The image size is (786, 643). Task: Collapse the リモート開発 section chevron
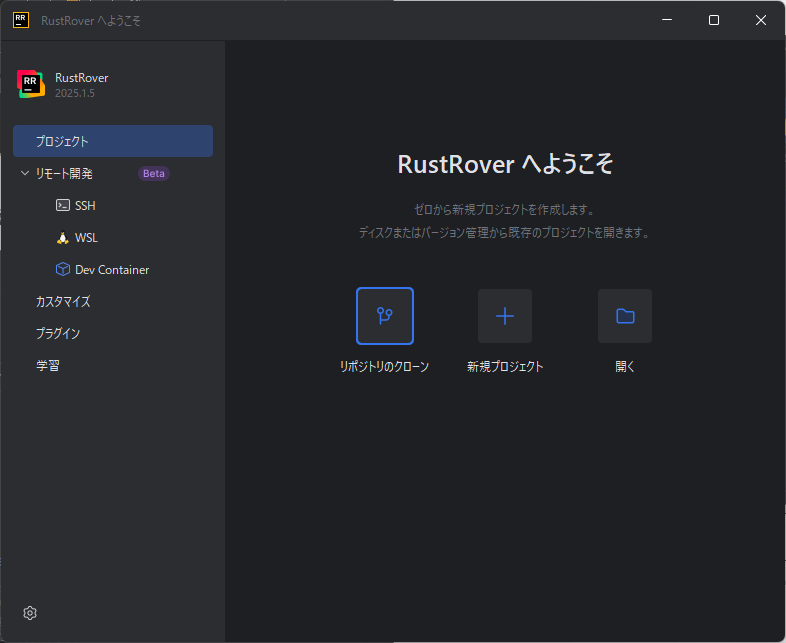(25, 173)
